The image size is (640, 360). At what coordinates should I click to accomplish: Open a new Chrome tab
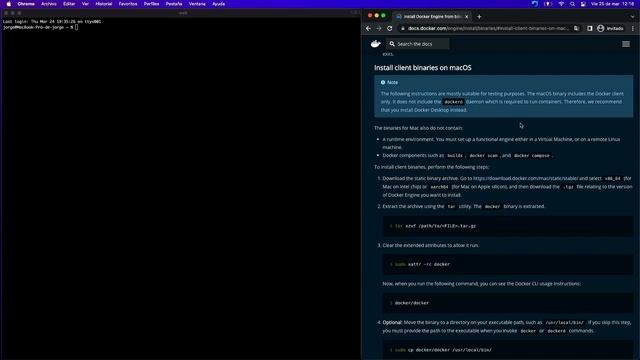click(479, 16)
